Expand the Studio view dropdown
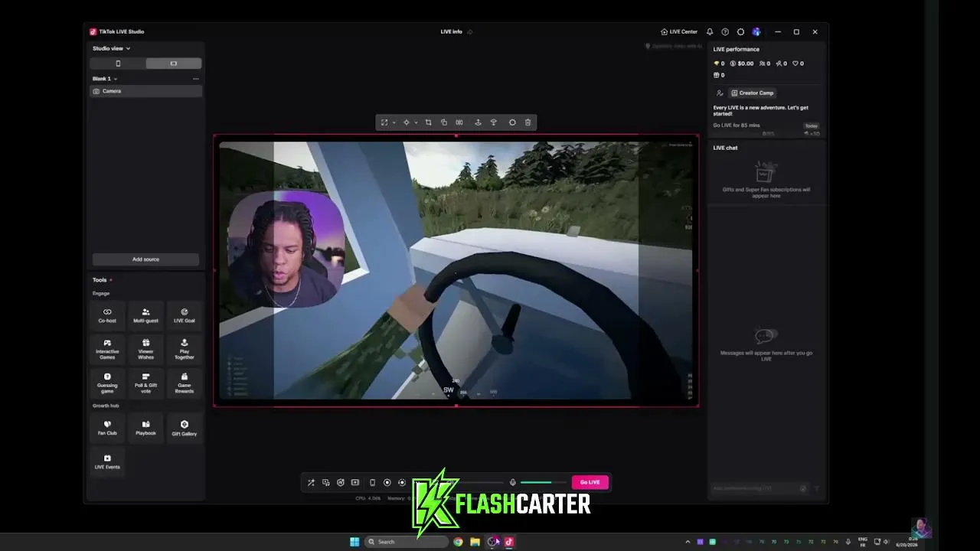 click(112, 48)
